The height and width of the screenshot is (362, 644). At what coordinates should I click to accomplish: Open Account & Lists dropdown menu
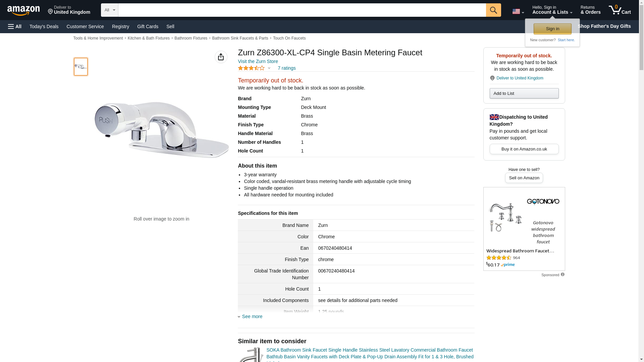[x=552, y=10]
